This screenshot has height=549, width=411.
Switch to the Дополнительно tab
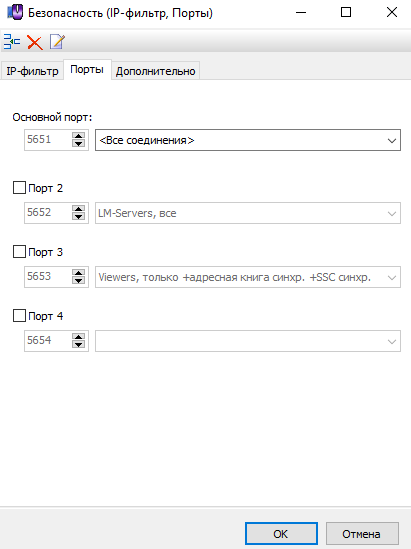(155, 71)
